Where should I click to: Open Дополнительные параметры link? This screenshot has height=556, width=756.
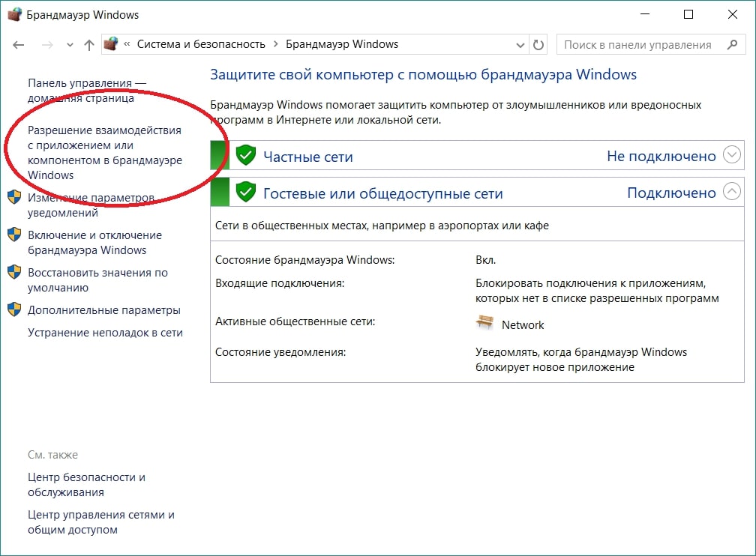(x=103, y=309)
